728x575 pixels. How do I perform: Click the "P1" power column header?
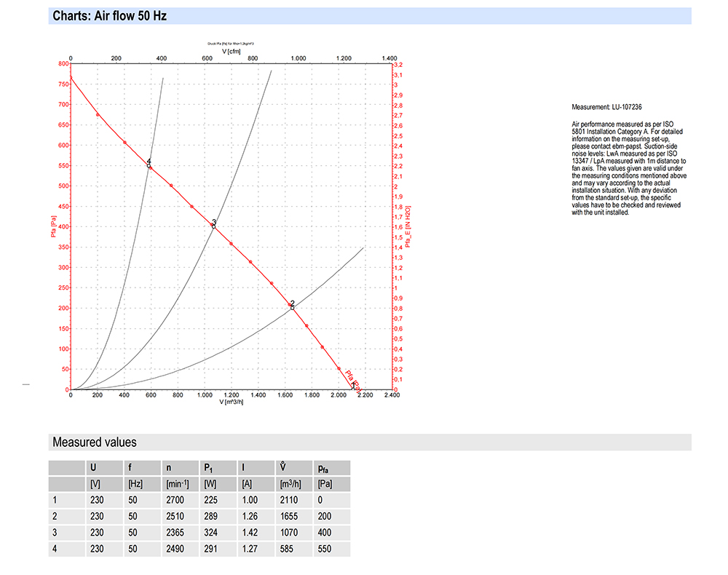click(x=208, y=468)
